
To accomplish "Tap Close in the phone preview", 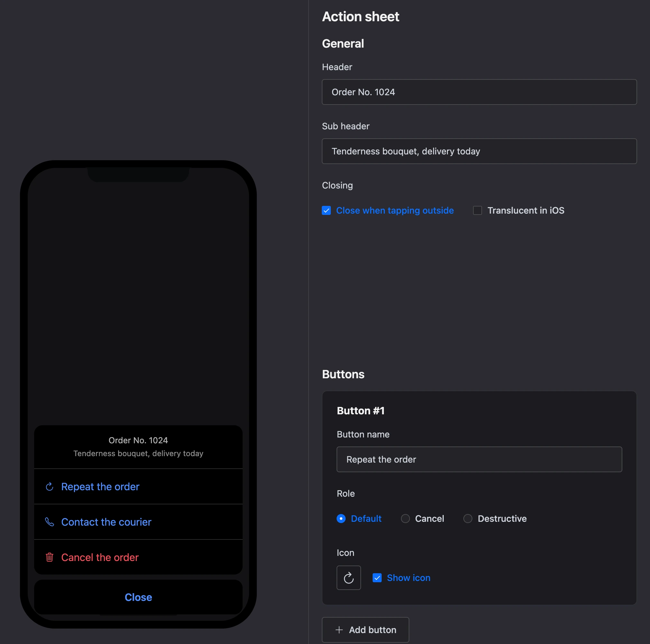I will (138, 597).
